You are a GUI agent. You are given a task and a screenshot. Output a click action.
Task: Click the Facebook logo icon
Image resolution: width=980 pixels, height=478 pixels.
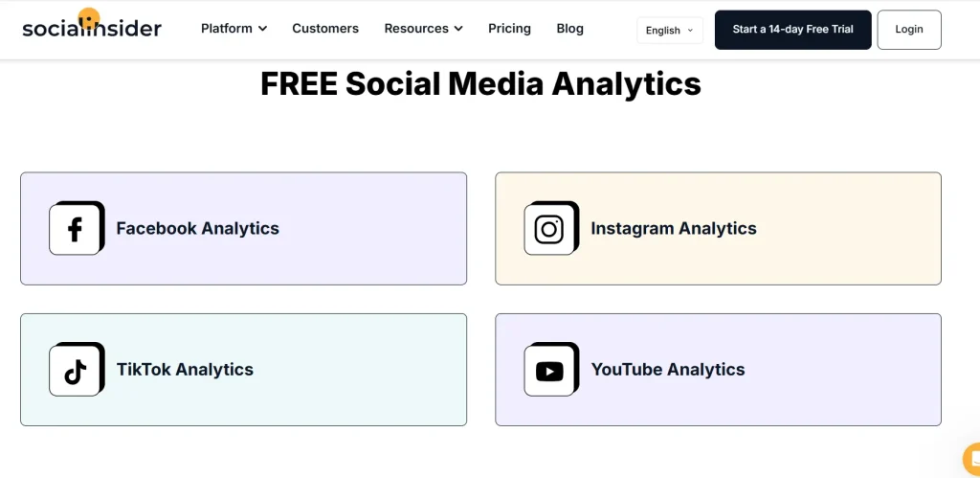pos(75,229)
